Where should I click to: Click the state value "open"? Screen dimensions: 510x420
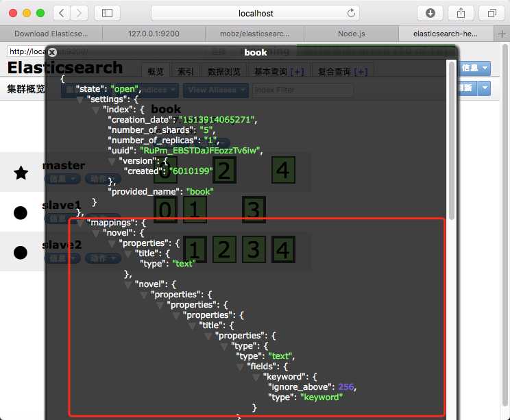125,89
